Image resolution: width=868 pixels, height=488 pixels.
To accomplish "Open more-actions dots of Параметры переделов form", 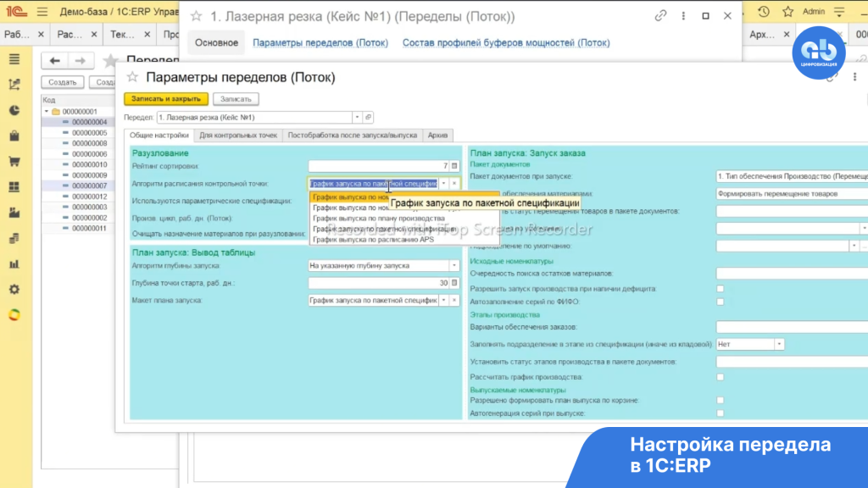I will (x=854, y=77).
